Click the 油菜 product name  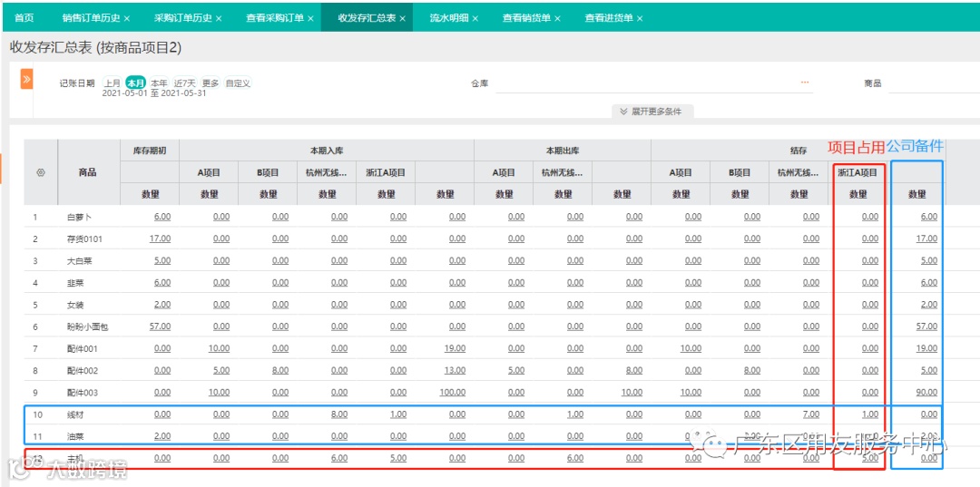75,436
